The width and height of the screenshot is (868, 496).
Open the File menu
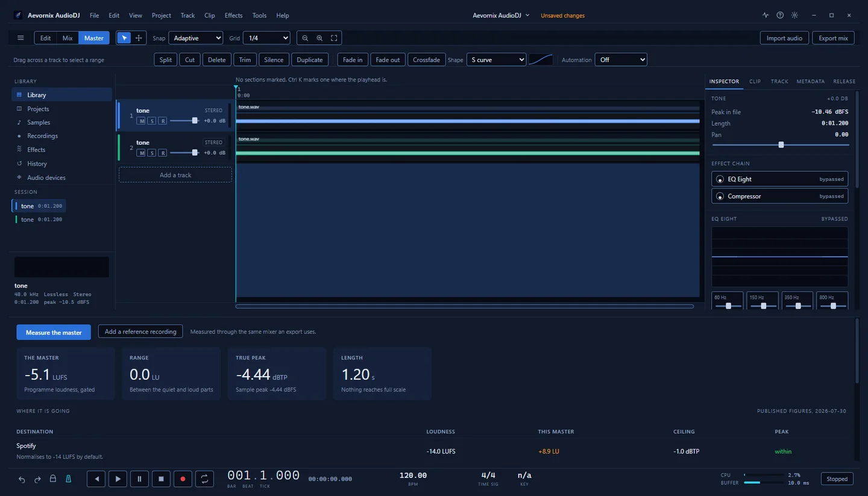tap(94, 15)
